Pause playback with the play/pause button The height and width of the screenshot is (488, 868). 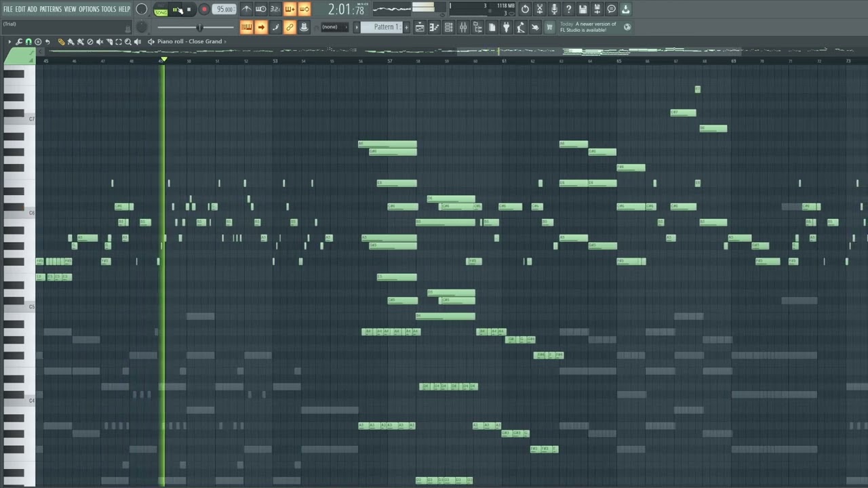176,9
